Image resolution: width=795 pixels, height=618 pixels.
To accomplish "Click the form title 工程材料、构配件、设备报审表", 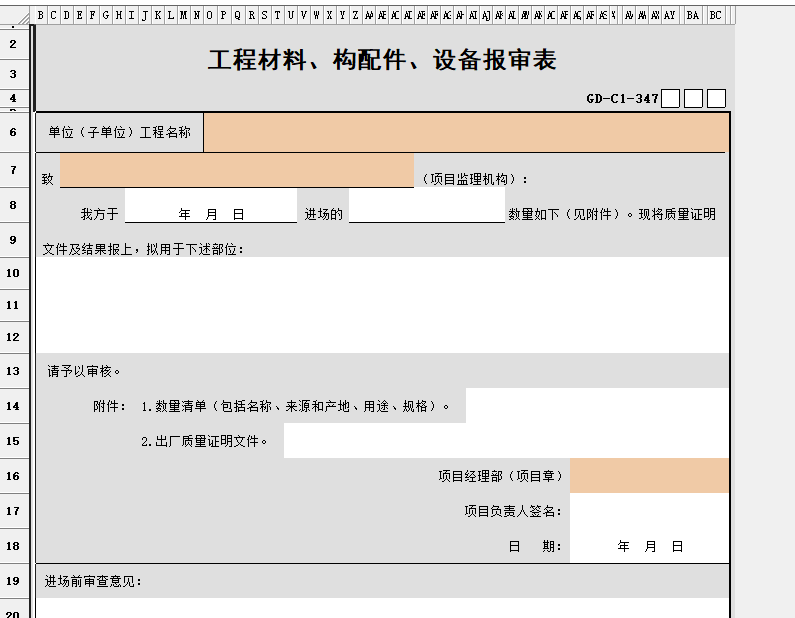I will (x=382, y=60).
